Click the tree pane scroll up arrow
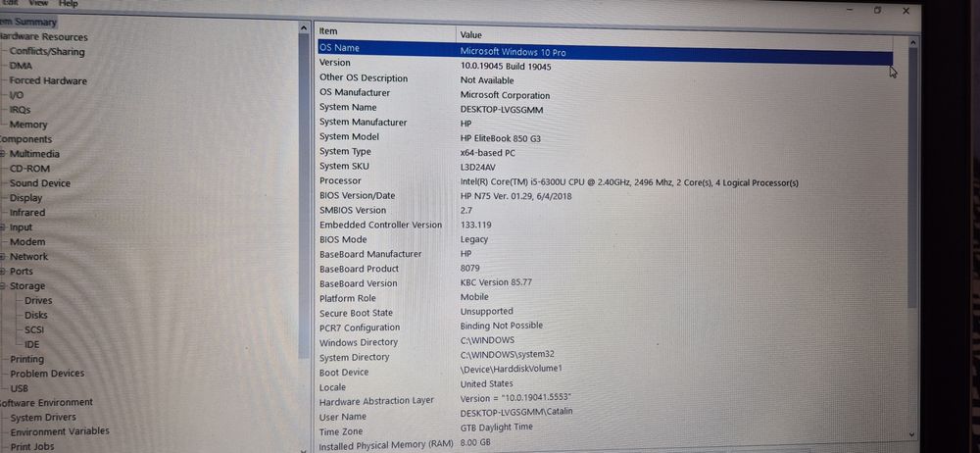 [304, 27]
